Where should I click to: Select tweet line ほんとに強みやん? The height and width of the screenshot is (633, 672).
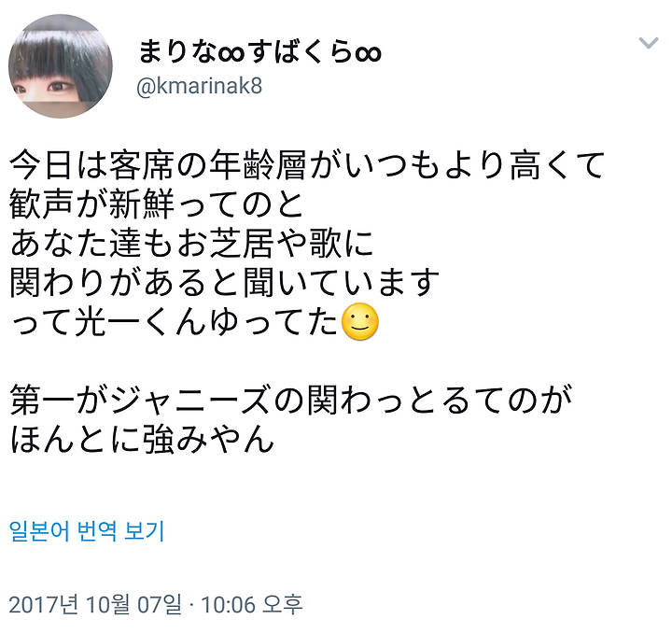click(x=142, y=439)
